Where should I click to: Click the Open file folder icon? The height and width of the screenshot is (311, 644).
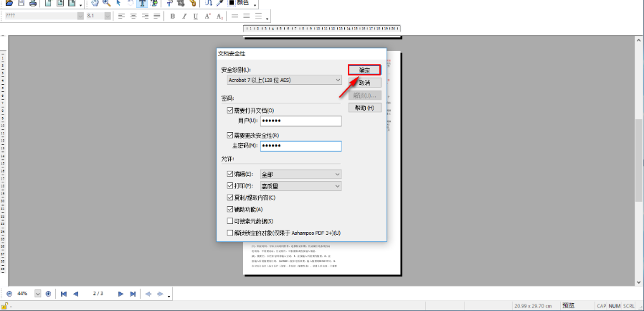pyautogui.click(x=9, y=3)
